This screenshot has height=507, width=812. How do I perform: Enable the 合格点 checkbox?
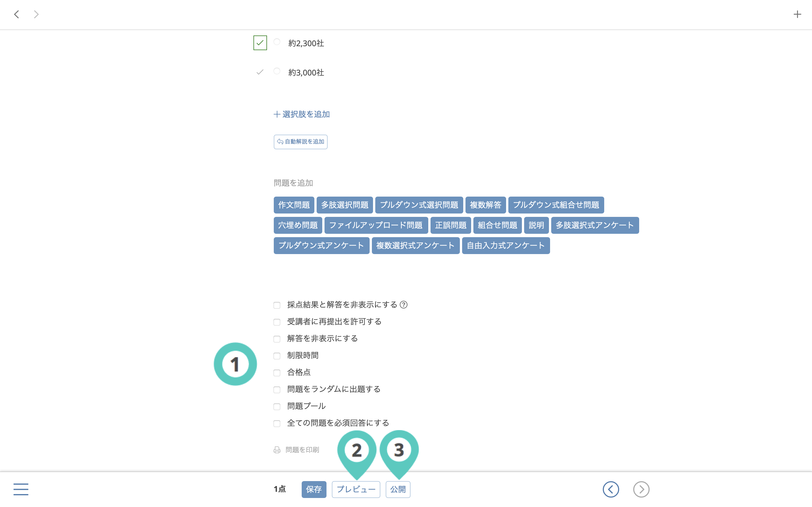277,373
